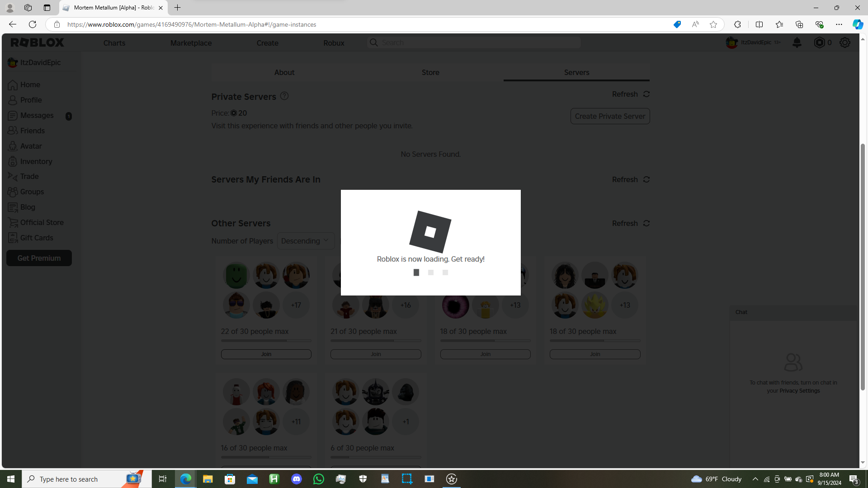Join the 22 of 30 people server
This screenshot has height=488, width=868.
pos(266,354)
